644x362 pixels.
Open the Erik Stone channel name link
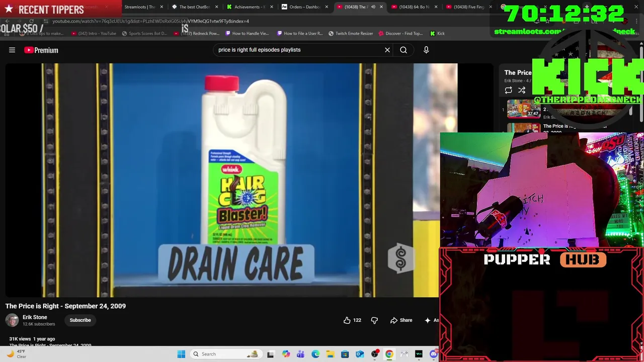pos(35,317)
